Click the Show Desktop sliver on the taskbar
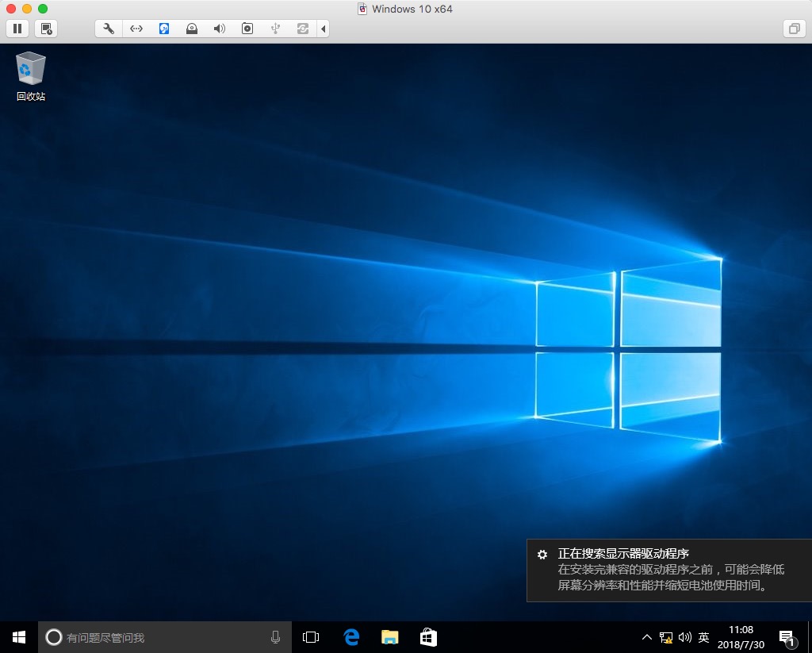The image size is (812, 653). (810, 637)
